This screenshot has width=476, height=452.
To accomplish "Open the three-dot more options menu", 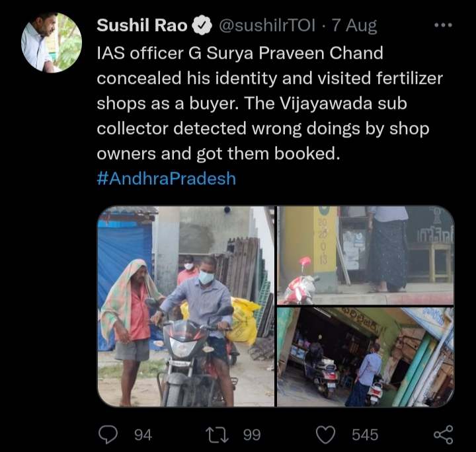I will click(x=443, y=25).
